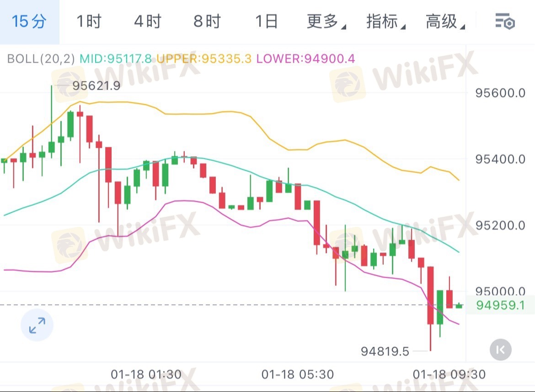Click the MID:95117.8 value
The image size is (535, 392).
tap(117, 59)
